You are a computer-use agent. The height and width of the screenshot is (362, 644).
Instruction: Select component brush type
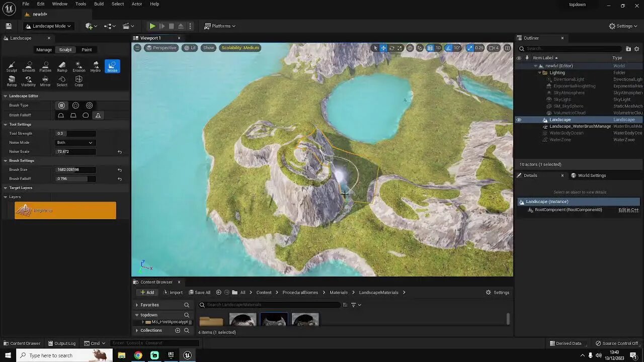pos(89,106)
